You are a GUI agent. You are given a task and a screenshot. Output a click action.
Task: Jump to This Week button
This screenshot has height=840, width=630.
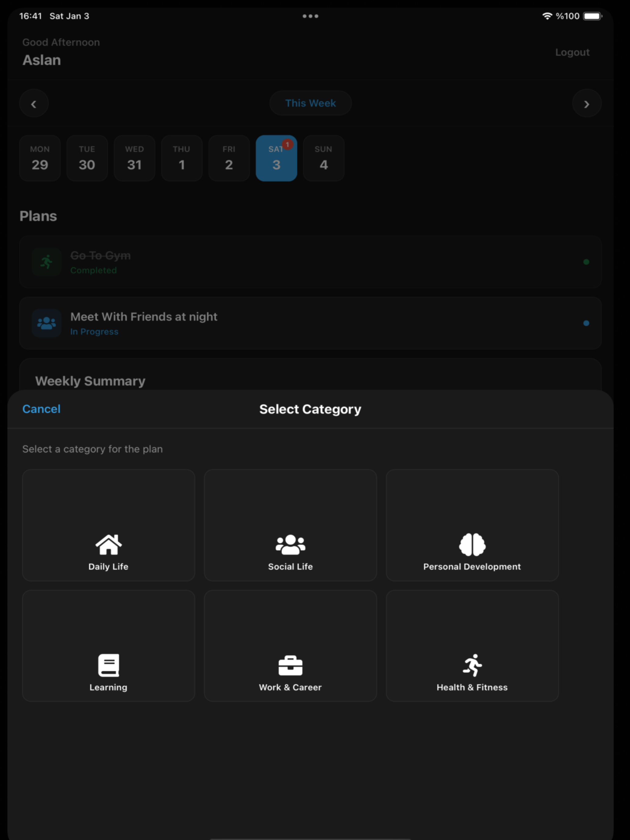tap(310, 103)
